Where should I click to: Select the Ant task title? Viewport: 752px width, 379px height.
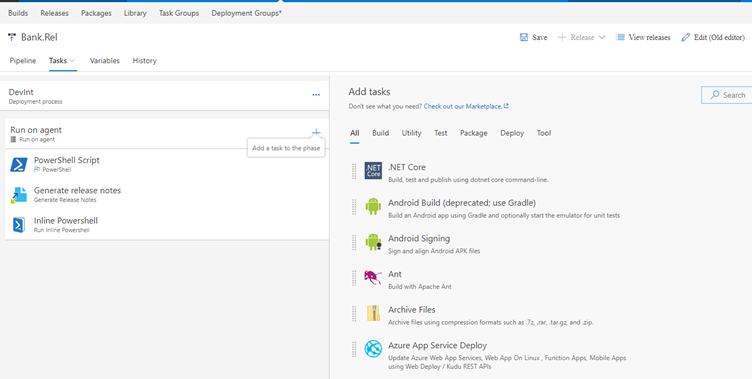(395, 274)
